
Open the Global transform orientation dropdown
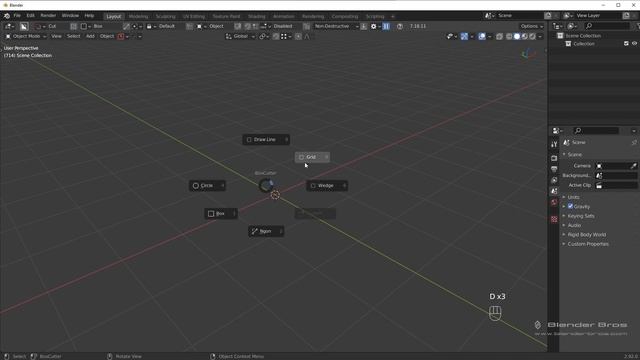(x=240, y=36)
